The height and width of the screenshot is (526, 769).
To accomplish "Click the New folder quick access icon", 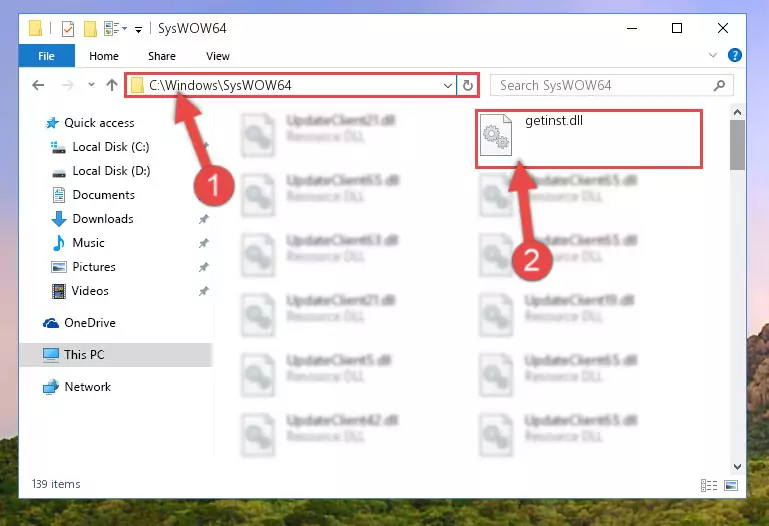I will coord(90,29).
